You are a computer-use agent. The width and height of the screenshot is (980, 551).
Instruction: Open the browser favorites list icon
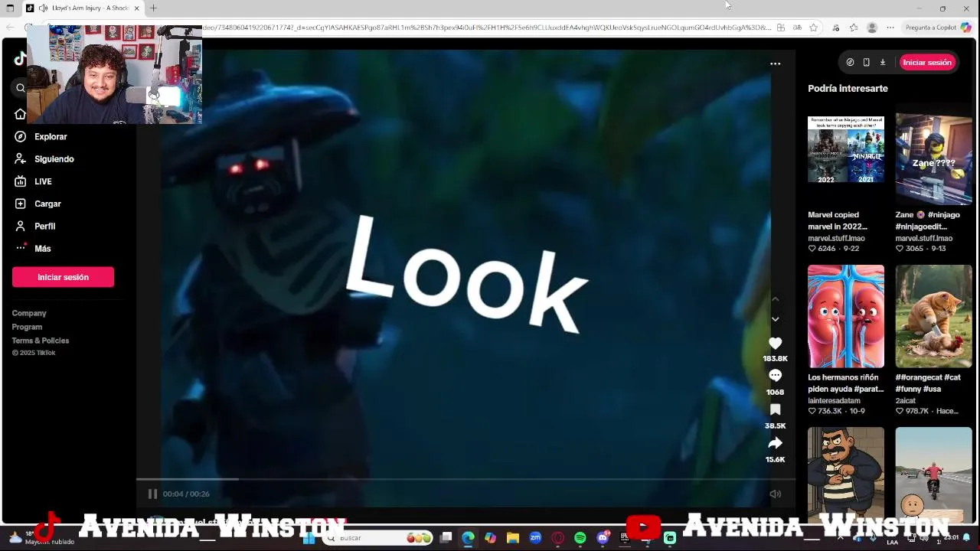854,28
